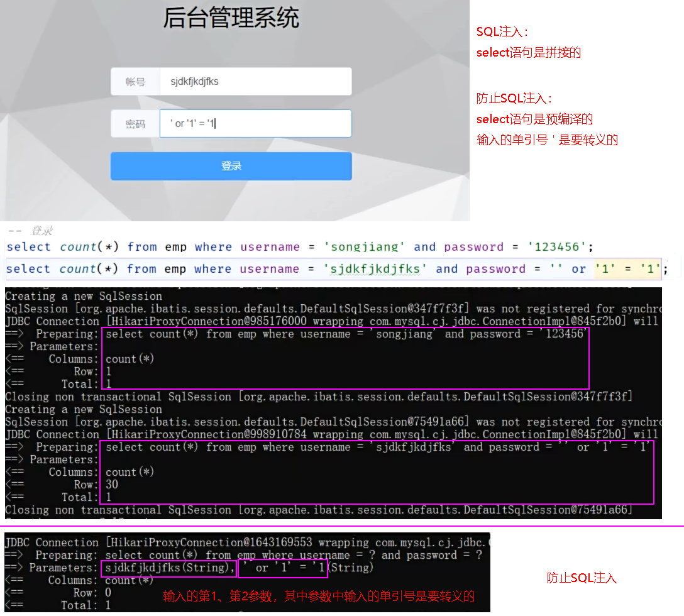Click the boxed sjdkfjkdjfks(String) parameter
The image size is (684, 616).
[167, 568]
